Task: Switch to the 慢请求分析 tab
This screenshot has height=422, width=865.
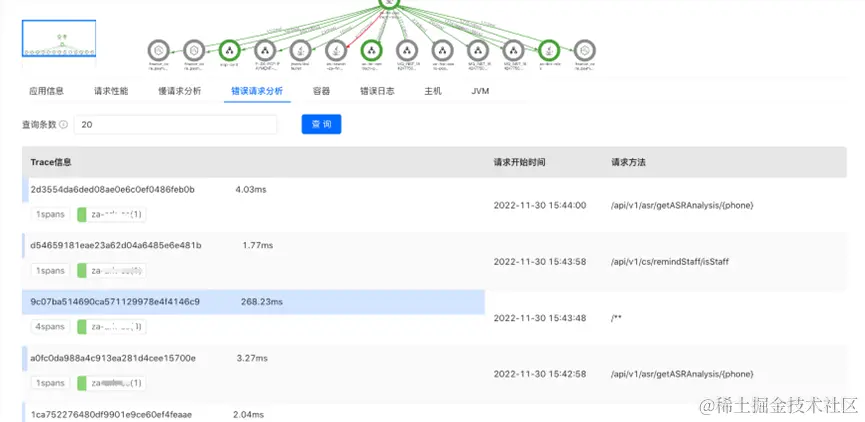Action: click(x=180, y=91)
